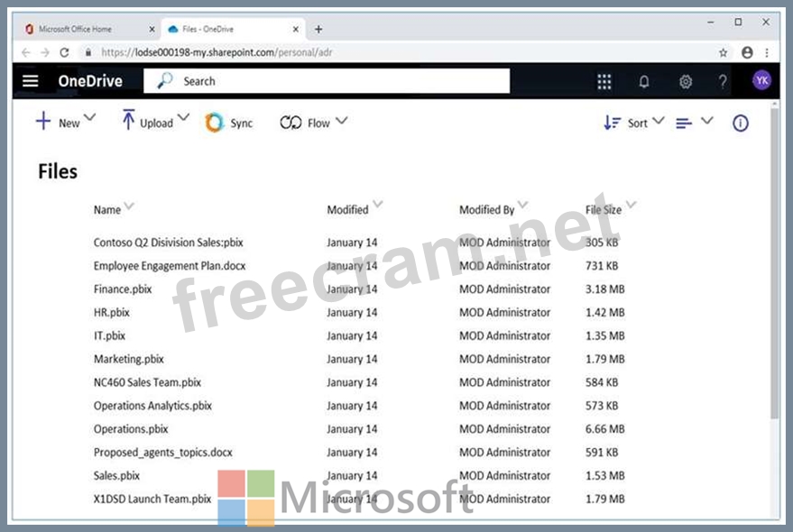Open the OneDrive hamburger navigation menu

[x=31, y=81]
